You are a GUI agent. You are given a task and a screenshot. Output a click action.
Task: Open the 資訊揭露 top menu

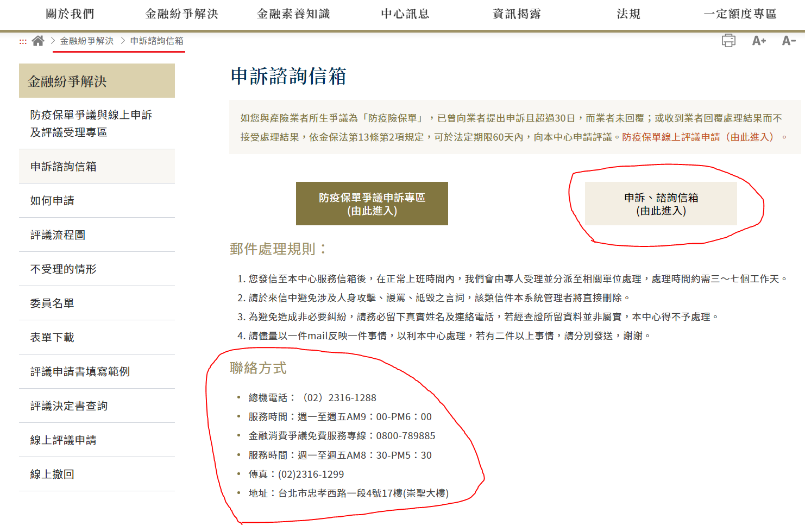517,14
